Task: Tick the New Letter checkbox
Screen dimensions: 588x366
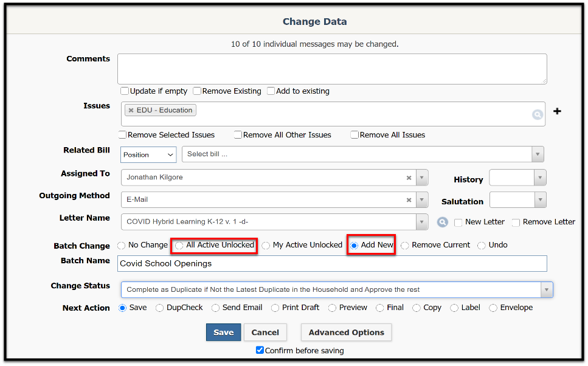Action: click(458, 223)
